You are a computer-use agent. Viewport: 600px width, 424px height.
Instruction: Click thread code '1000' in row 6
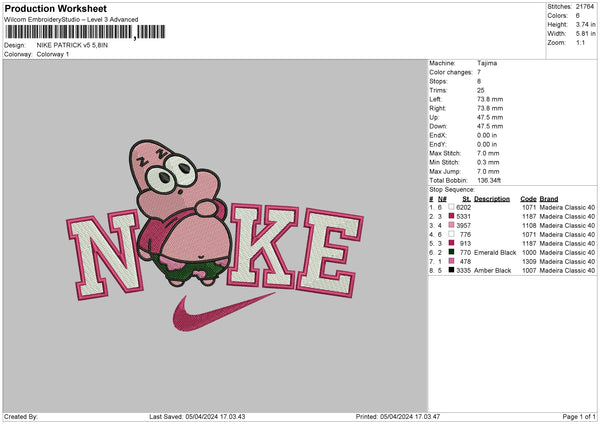[x=529, y=252]
